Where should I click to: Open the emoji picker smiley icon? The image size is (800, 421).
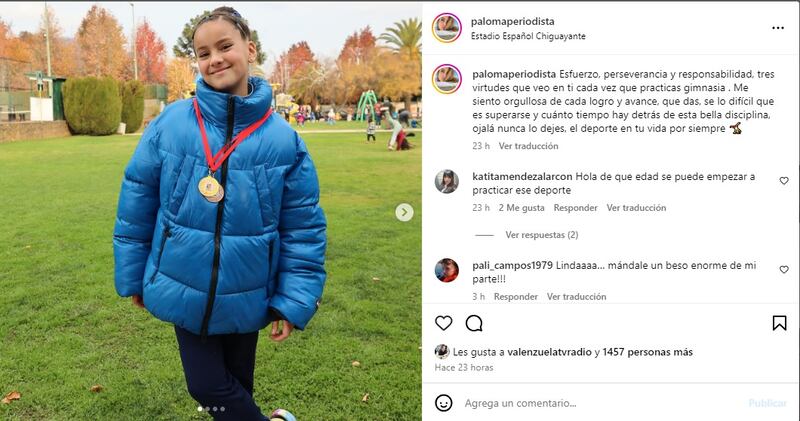point(443,403)
